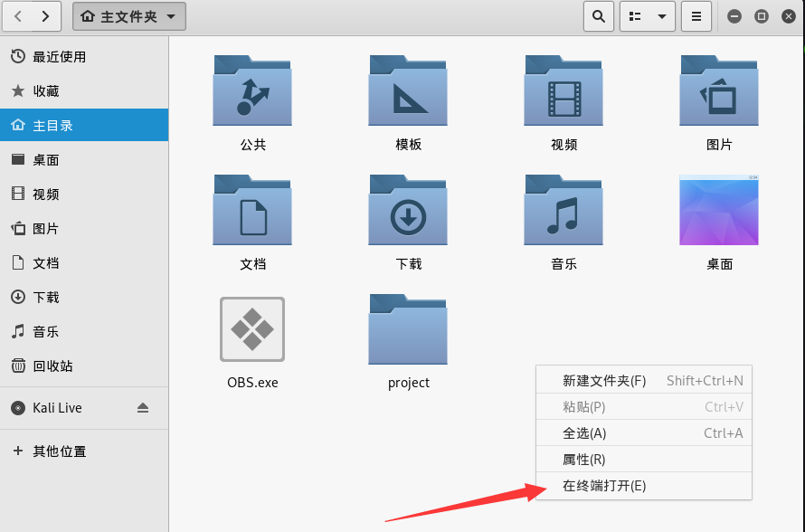Image resolution: width=805 pixels, height=532 pixels.
Task: Select the 公共 folder icon
Action: pos(252,90)
